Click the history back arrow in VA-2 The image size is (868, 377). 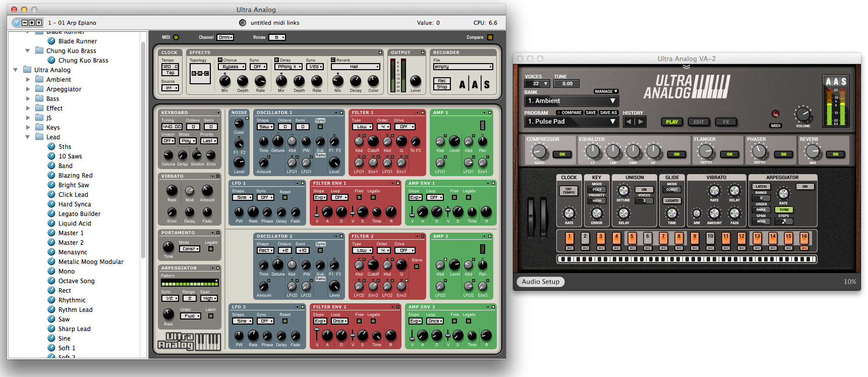click(628, 122)
